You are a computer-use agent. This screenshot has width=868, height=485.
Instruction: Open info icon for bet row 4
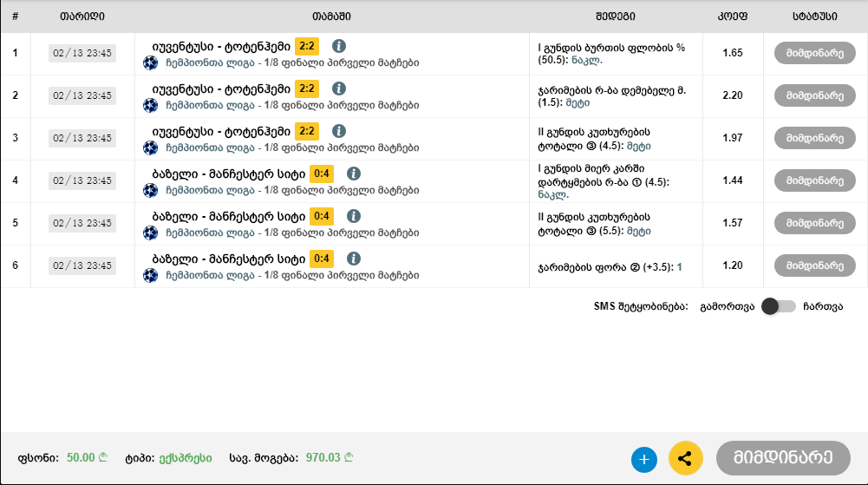point(354,174)
